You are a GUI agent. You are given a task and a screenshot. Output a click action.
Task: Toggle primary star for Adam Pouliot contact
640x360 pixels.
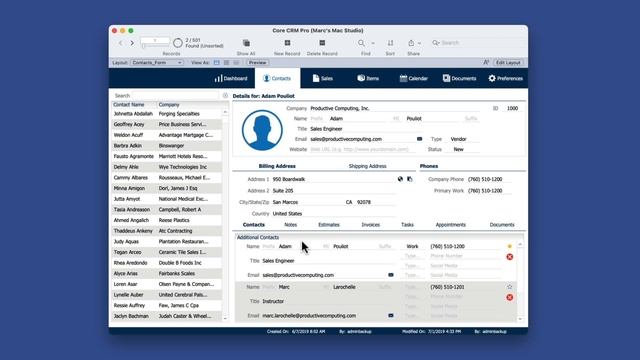509,246
